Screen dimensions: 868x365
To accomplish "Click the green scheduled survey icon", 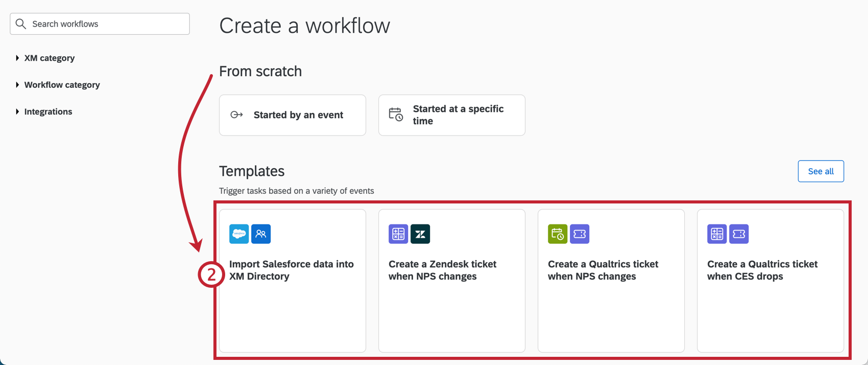I will point(557,234).
